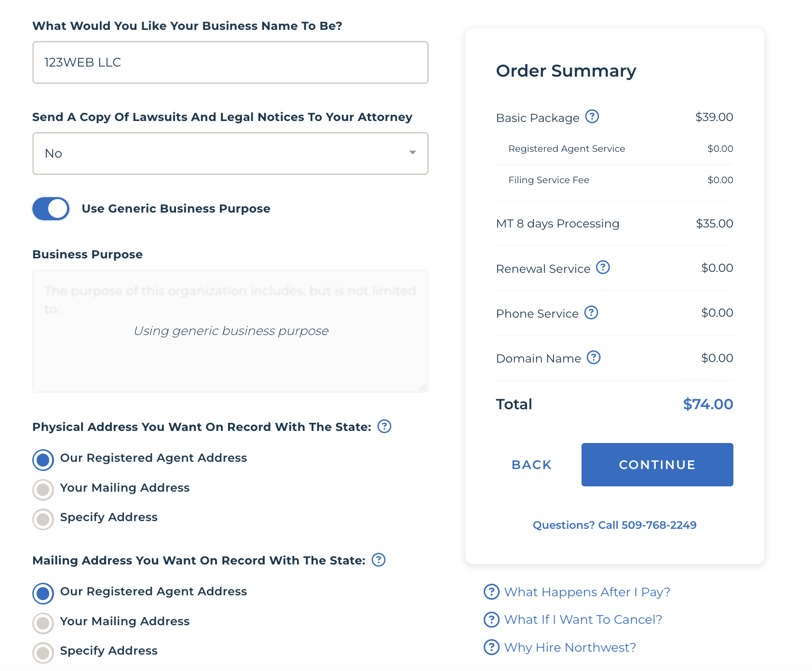Select Your Mailing Address for physical address
This screenshot has height=671, width=812.
tap(43, 490)
